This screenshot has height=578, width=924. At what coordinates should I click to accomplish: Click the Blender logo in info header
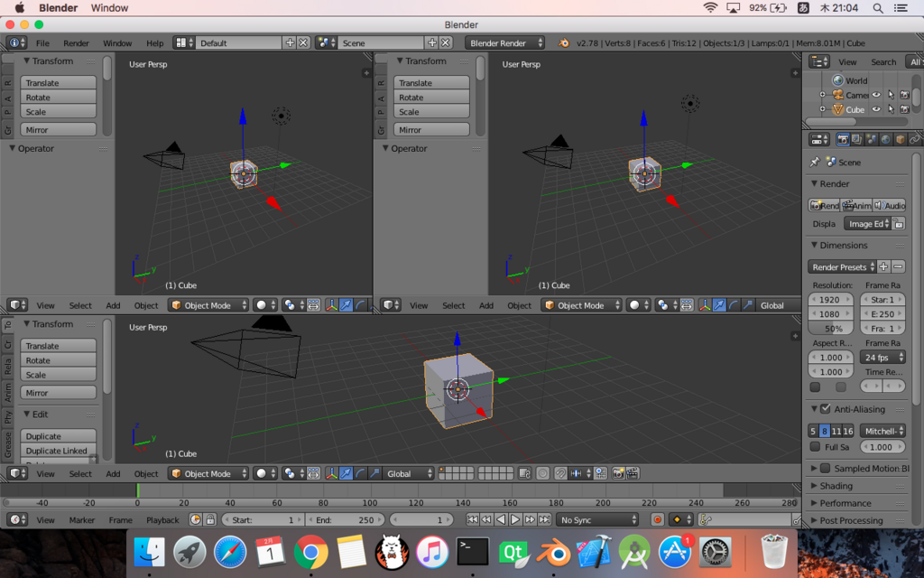[563, 43]
